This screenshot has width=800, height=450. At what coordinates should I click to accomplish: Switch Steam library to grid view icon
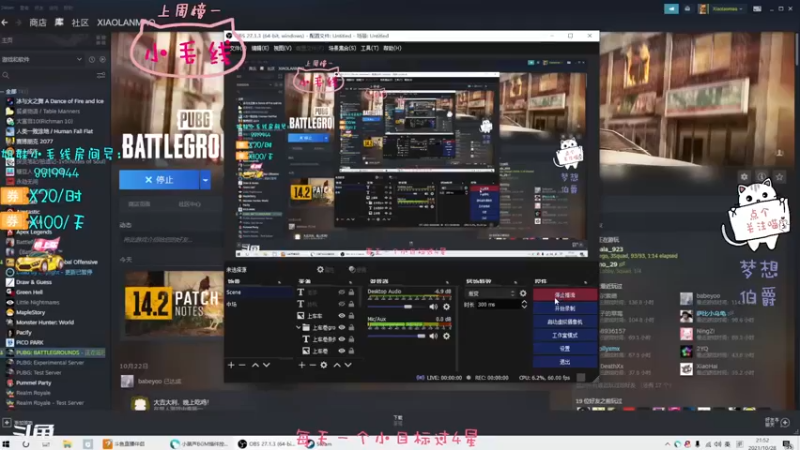pyautogui.click(x=101, y=40)
